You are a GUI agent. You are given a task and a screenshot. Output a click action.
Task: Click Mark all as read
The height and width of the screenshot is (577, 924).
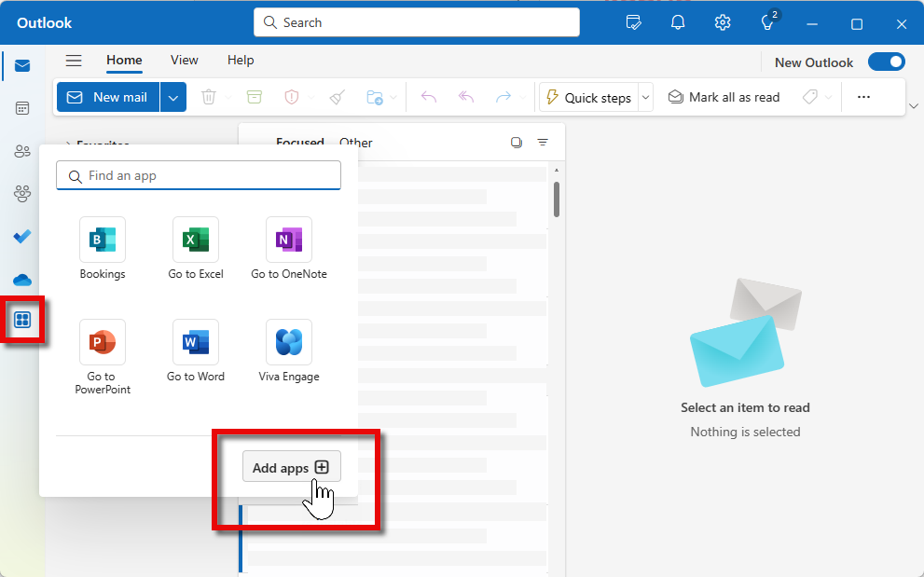point(724,98)
